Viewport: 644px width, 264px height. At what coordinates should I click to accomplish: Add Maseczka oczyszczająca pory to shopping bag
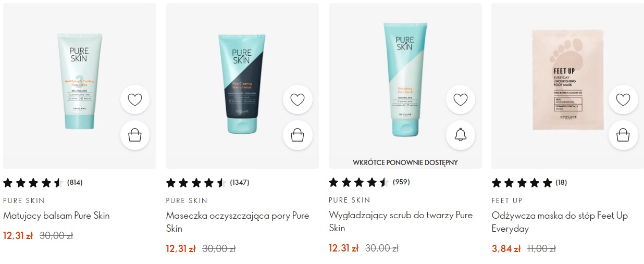tap(298, 135)
